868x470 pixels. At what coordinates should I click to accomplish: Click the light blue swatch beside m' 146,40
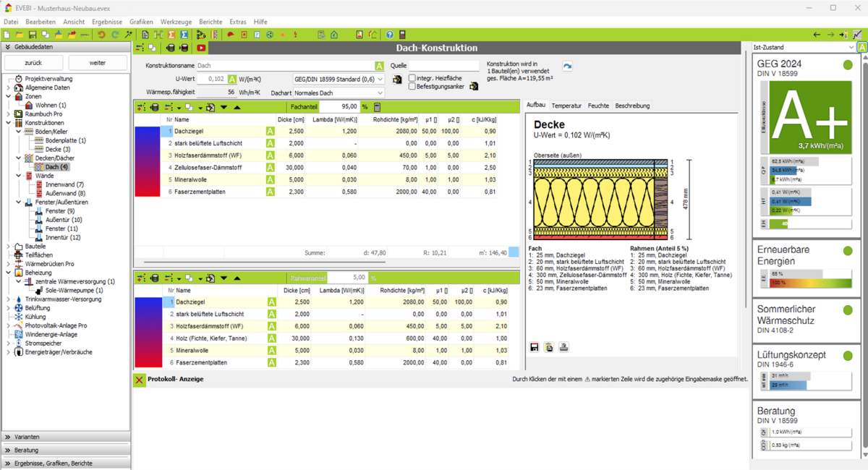[514, 252]
